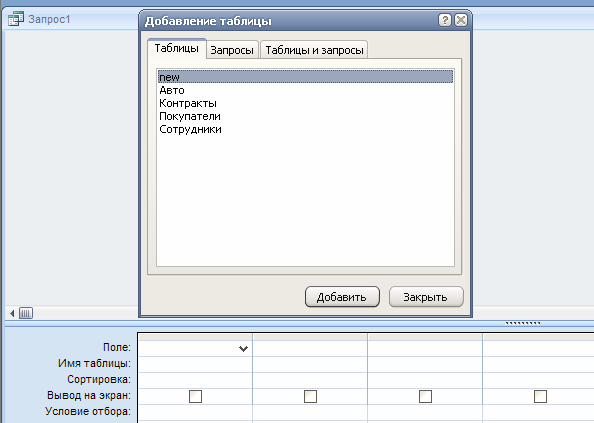Click the Условие отбора cell in first column
Screen dimensions: 594x423
point(195,412)
